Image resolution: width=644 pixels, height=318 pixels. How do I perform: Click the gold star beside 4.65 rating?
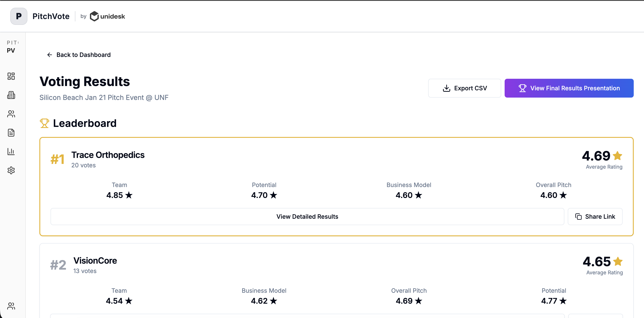coord(618,261)
